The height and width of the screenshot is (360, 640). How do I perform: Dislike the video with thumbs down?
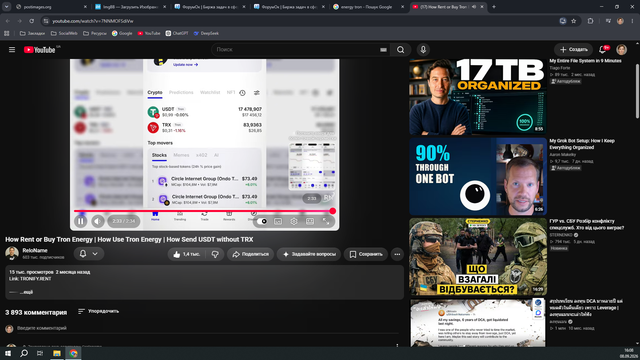pos(215,254)
